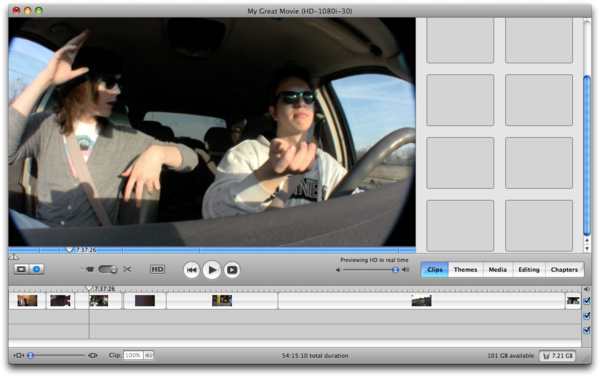Image resolution: width=600 pixels, height=377 pixels.
Task: Click the loud volume speaker icon
Action: [406, 270]
